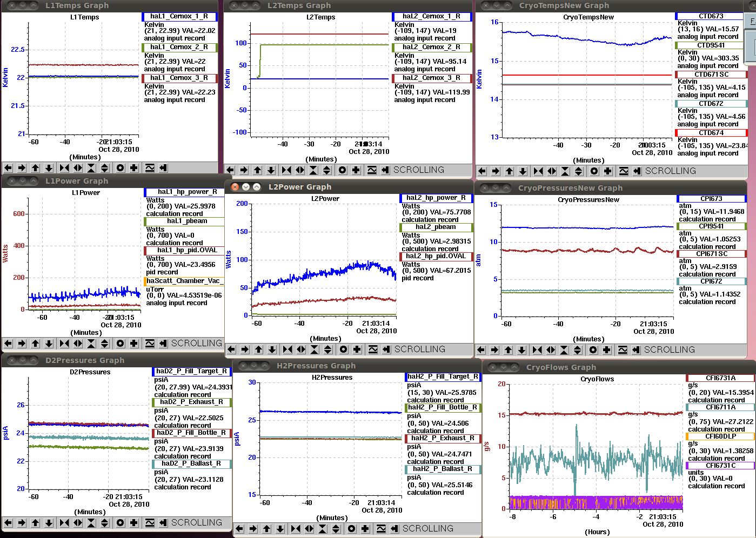
Task: Click the outward horizontal arrows icon in L2Temps Graph
Action: 300,170
